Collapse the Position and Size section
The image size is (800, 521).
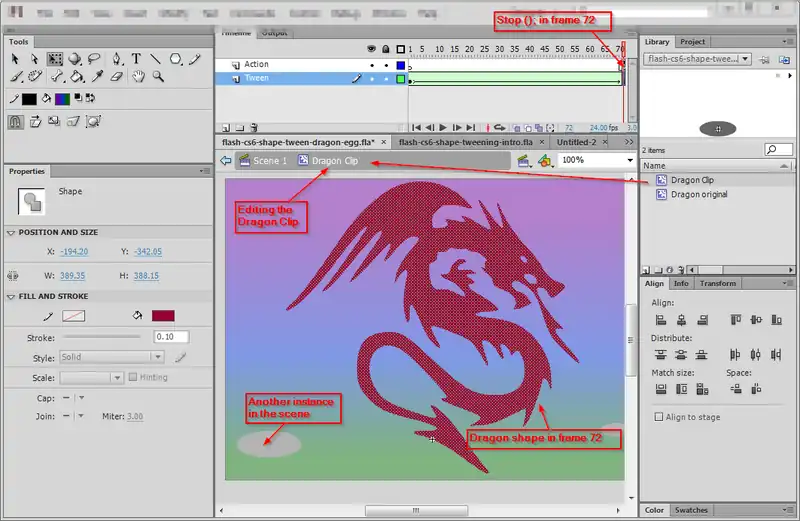(x=11, y=232)
